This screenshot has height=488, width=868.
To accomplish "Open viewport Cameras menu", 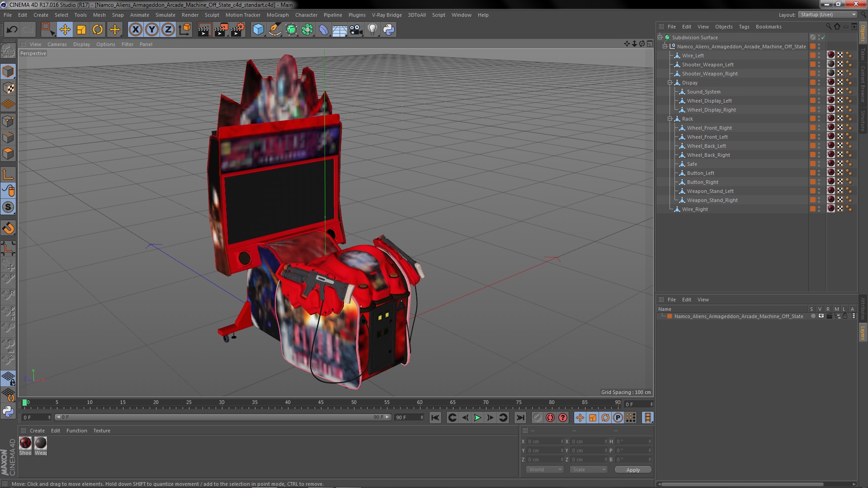I will [57, 44].
